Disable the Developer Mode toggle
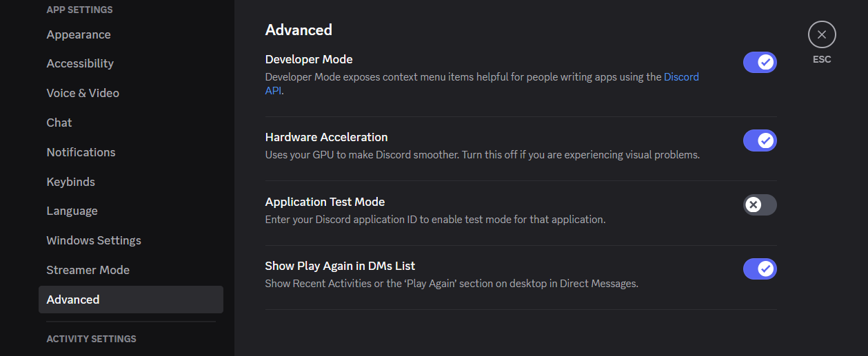The image size is (868, 356). 760,63
